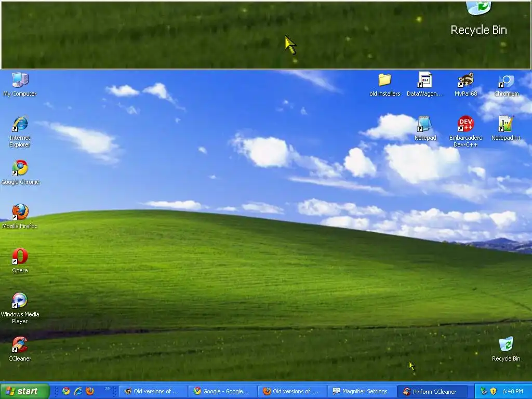Open the Windows start menu
Screen dimensions: 532x399
(x=24, y=391)
